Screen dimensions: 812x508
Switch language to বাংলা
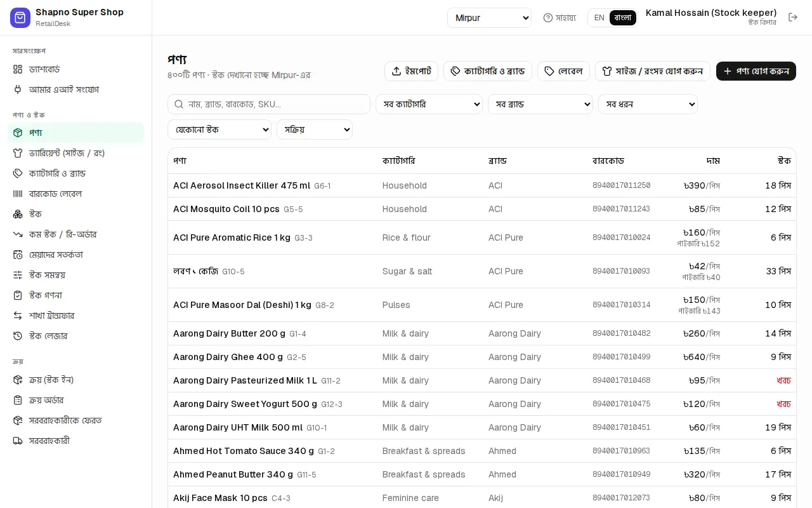point(623,18)
